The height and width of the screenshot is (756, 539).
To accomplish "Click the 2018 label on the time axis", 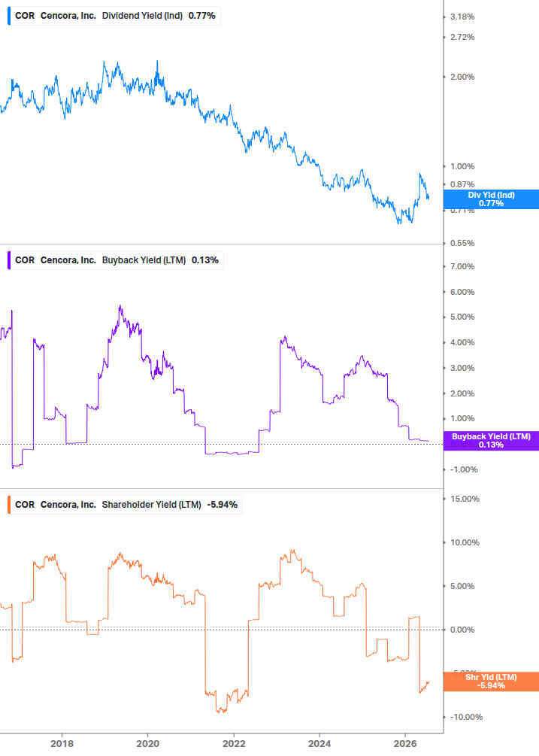I will tap(62, 743).
